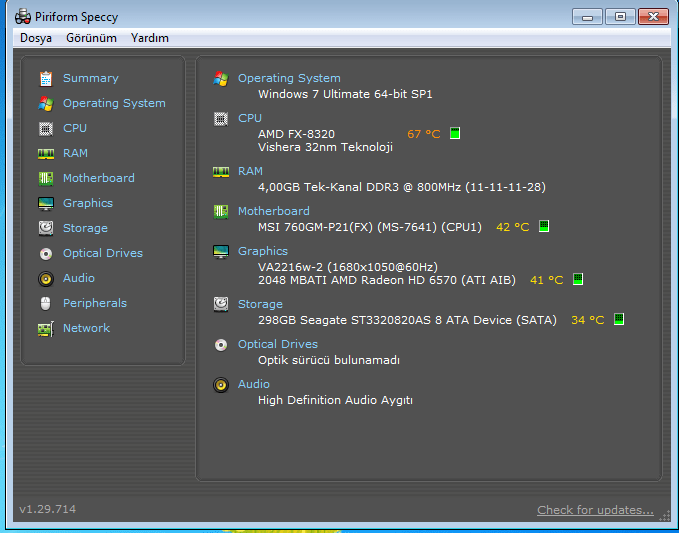Viewport: 679px width, 533px height.
Task: Click the Operating System heading in summary
Action: click(x=289, y=78)
